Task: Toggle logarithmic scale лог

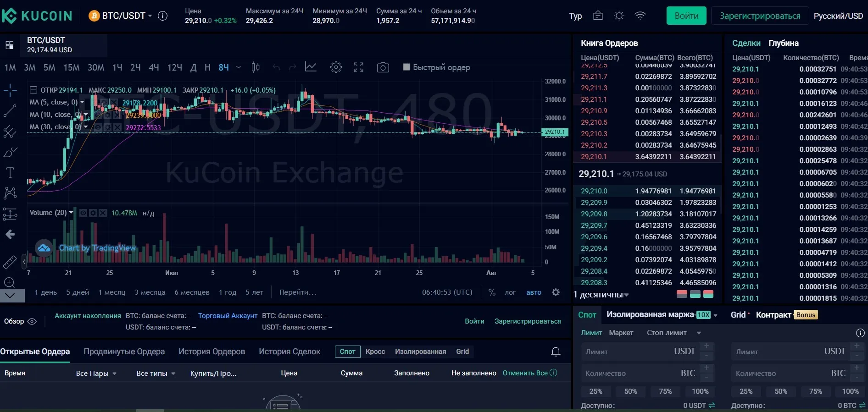Action: point(510,292)
